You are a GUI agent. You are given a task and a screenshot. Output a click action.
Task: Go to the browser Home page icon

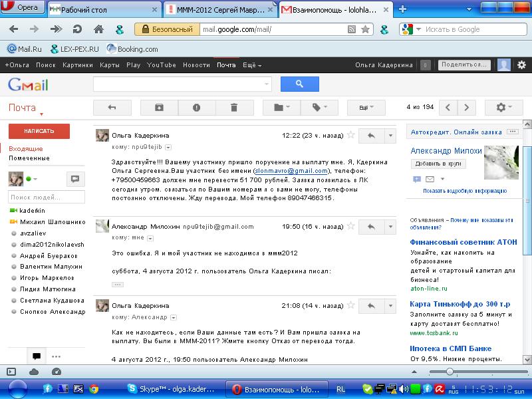pyautogui.click(x=98, y=29)
